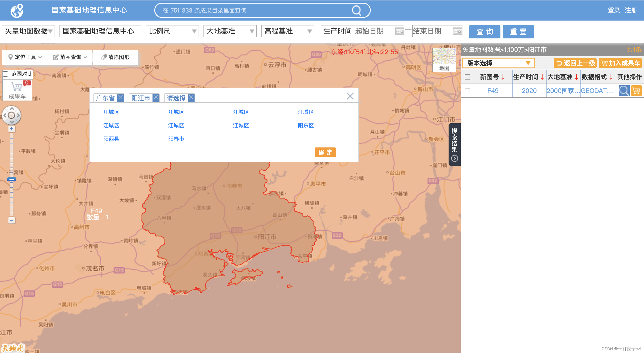The image size is (644, 353).
Task: Check the F49 row checkbox
Action: pyautogui.click(x=467, y=91)
